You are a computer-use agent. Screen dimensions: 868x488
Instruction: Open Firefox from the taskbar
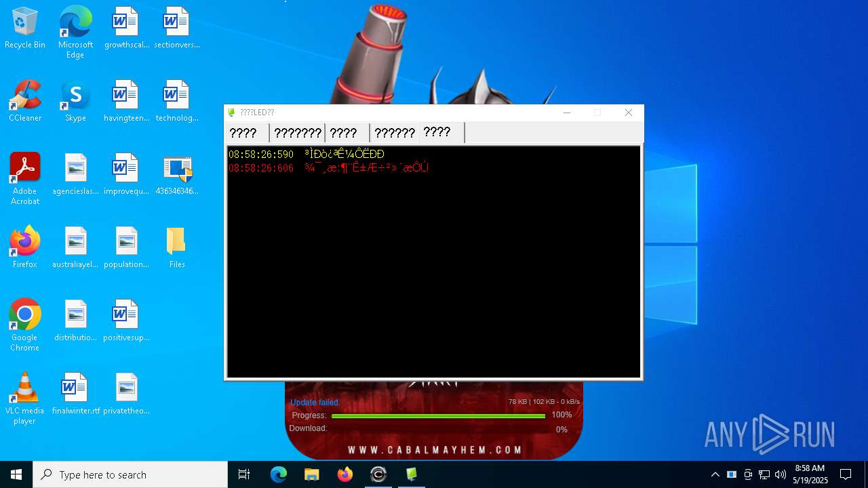(345, 474)
